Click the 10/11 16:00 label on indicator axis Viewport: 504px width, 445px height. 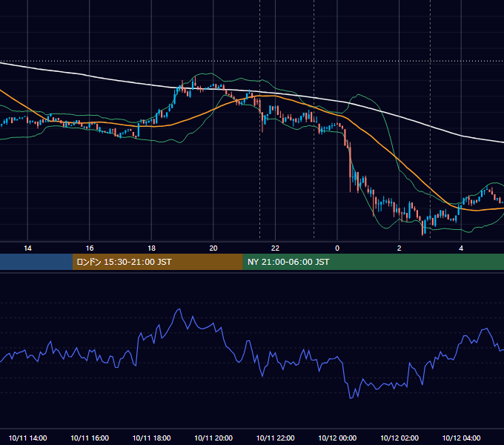click(x=90, y=438)
